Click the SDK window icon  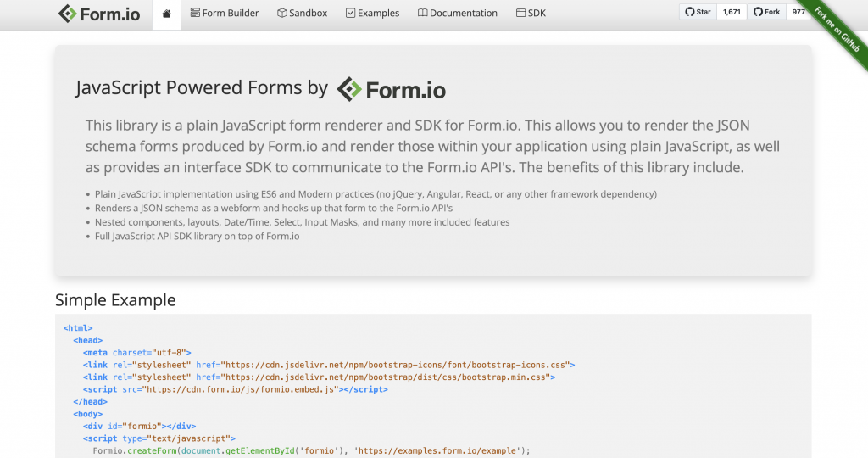coord(520,14)
